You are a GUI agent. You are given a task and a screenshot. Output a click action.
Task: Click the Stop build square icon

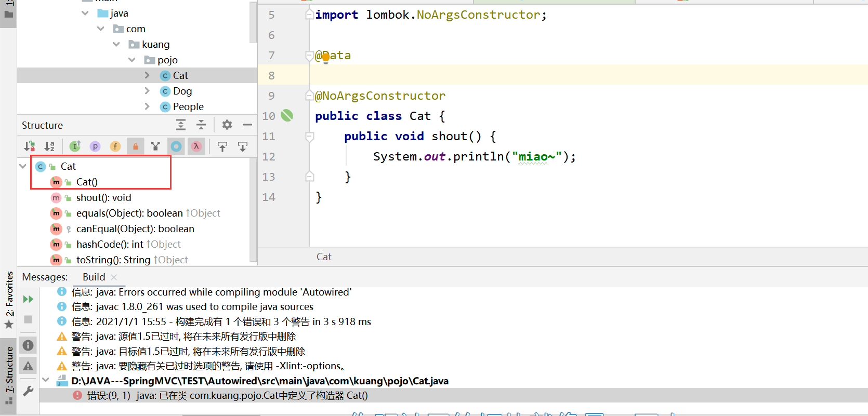click(x=28, y=319)
